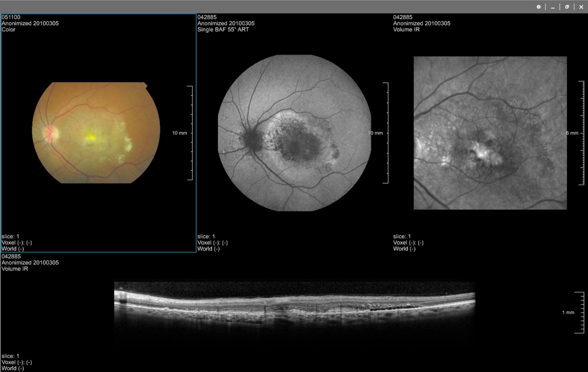Click the scale ruler beside the color fundus image

(190, 133)
